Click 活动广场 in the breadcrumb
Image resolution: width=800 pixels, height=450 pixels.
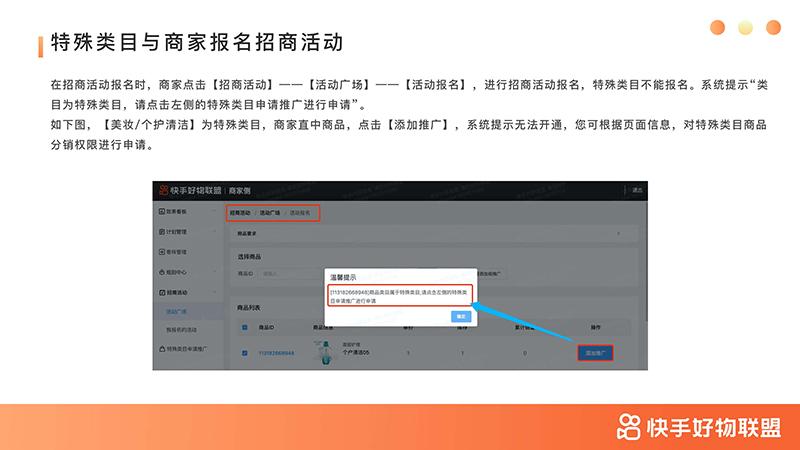click(270, 213)
